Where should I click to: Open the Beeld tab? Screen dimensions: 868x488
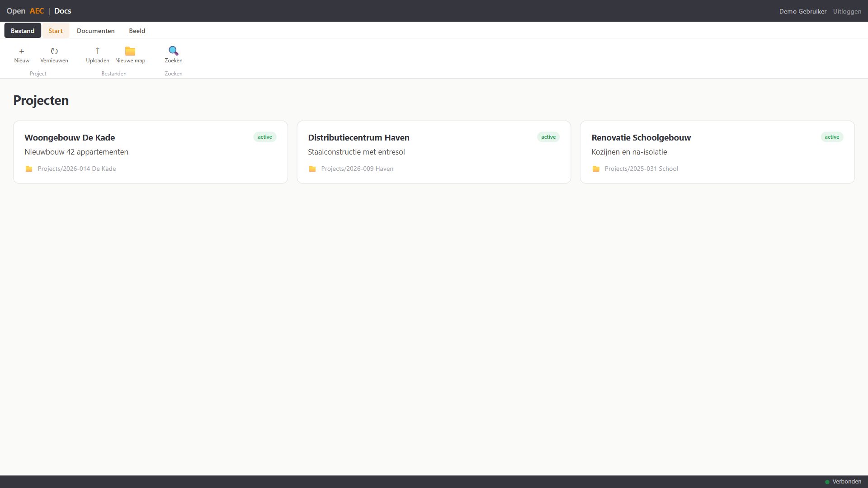(137, 31)
